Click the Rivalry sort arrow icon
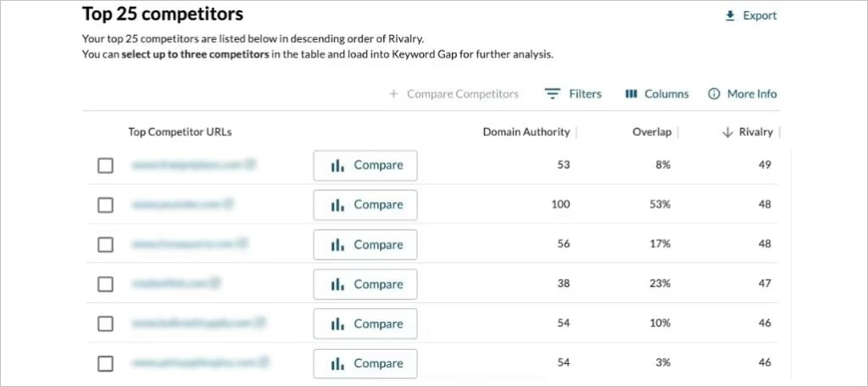 pyautogui.click(x=727, y=132)
